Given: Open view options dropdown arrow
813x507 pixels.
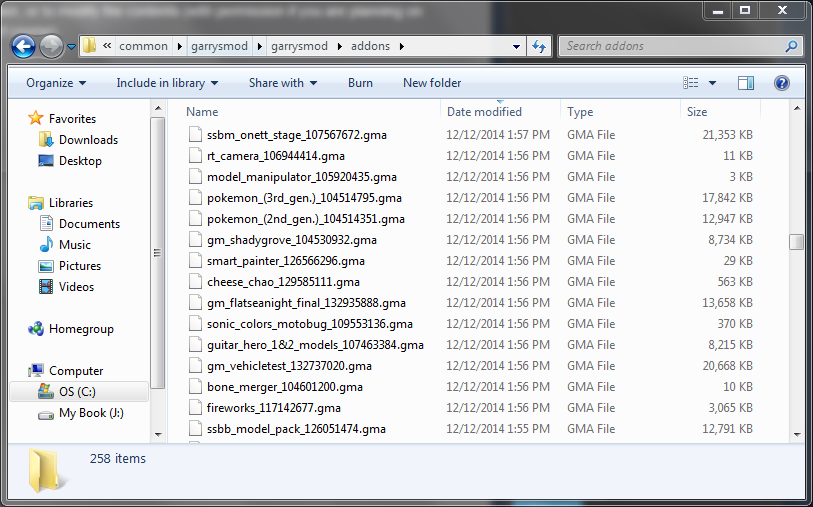Looking at the screenshot, I should click(712, 83).
